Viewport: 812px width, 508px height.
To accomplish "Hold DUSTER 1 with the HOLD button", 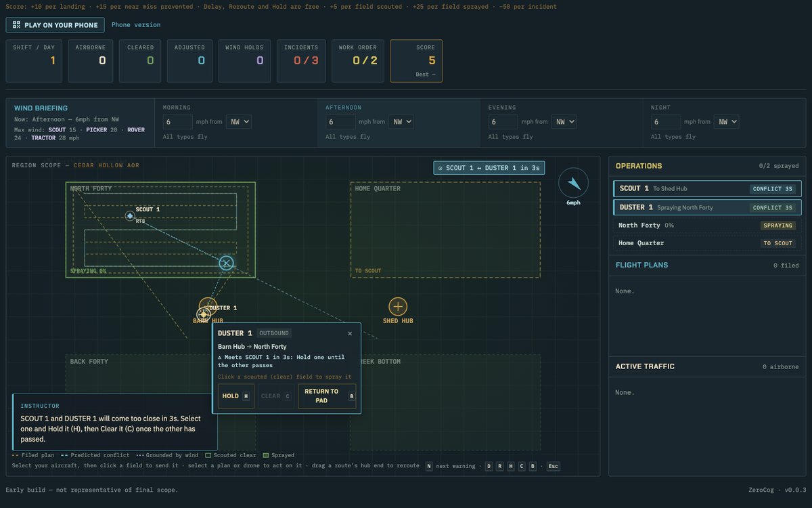I will [236, 396].
